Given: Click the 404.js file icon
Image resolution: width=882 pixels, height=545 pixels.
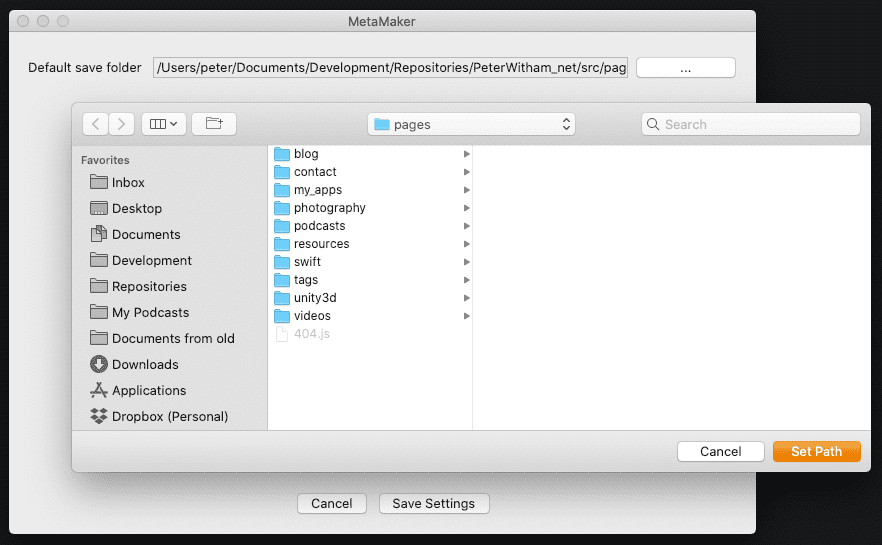Looking at the screenshot, I should (x=282, y=334).
